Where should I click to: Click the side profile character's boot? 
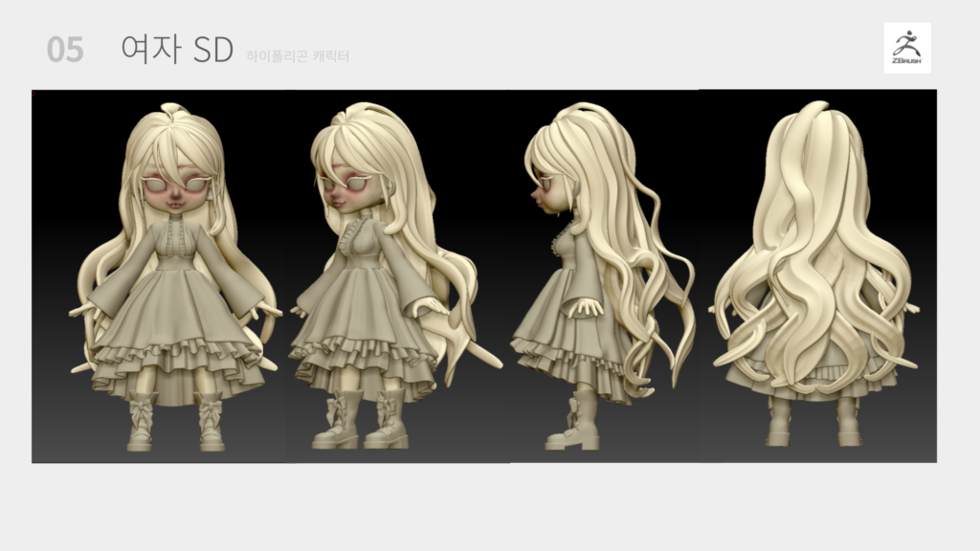(576, 427)
